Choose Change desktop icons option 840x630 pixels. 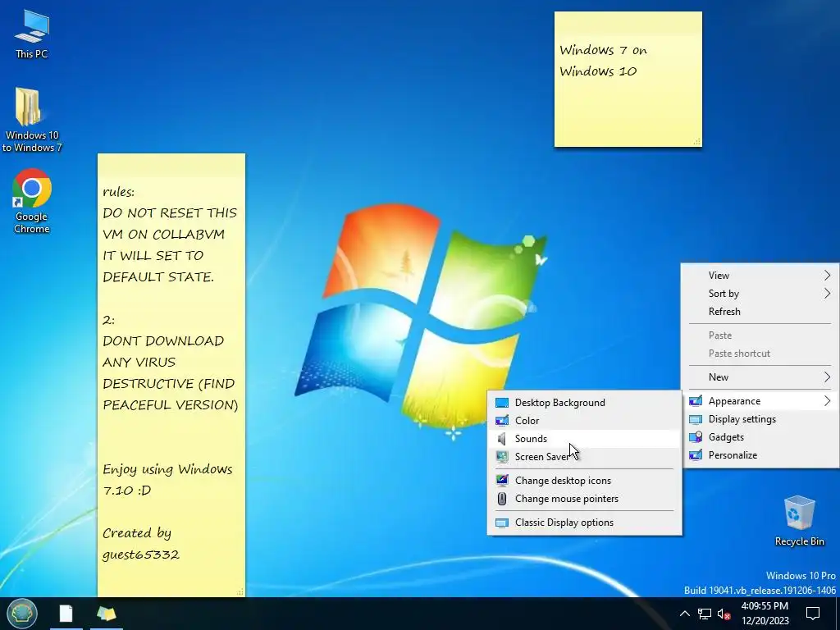pyautogui.click(x=584, y=481)
